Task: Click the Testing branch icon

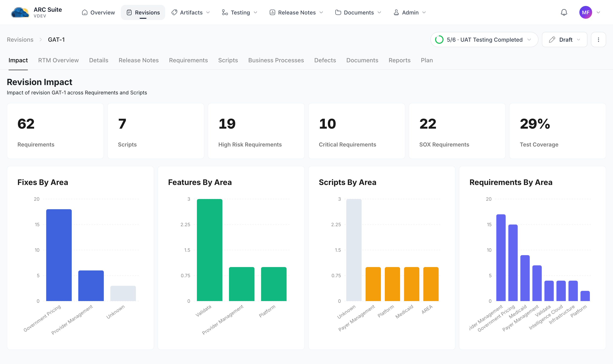Action: [x=225, y=13]
